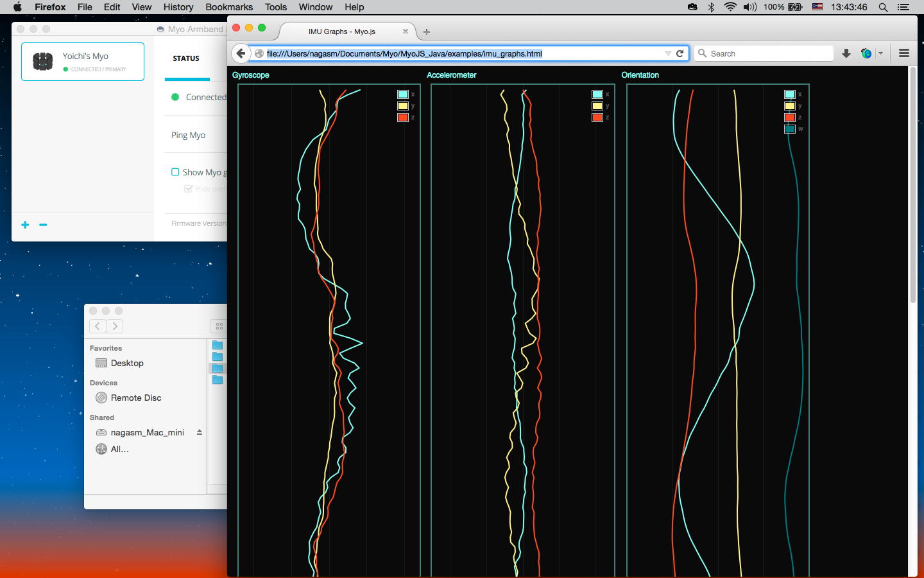Reload the current page
This screenshot has width=924, height=578.
tap(680, 53)
